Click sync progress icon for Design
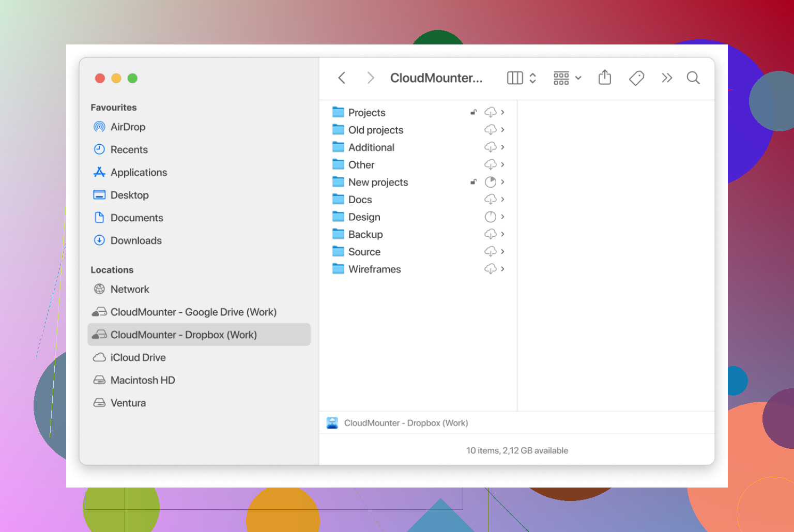 click(490, 217)
